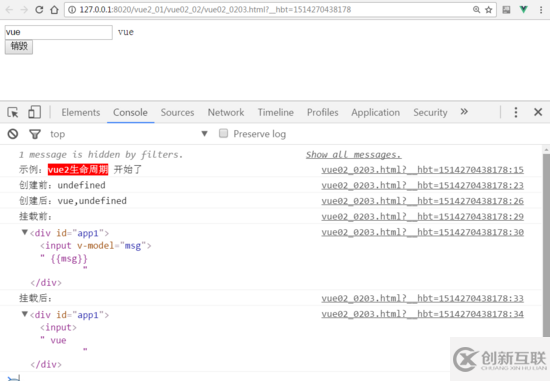Switch to the Timeline tab

click(276, 112)
